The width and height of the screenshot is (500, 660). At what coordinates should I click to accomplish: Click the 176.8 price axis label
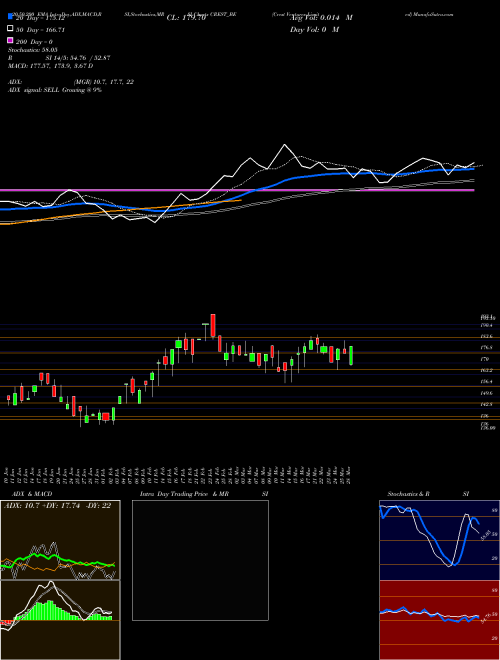coord(486,348)
